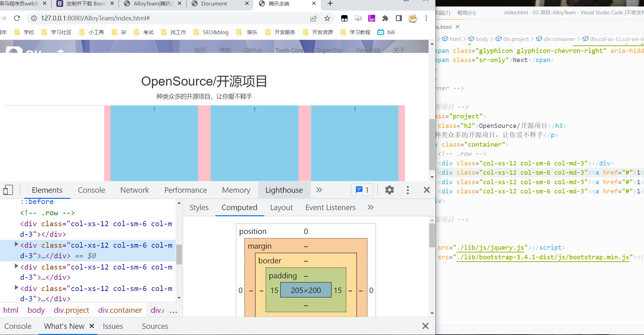Viewport: 644px width, 335px height.
Task: Open the Event Listeners pane tab
Action: [331, 207]
